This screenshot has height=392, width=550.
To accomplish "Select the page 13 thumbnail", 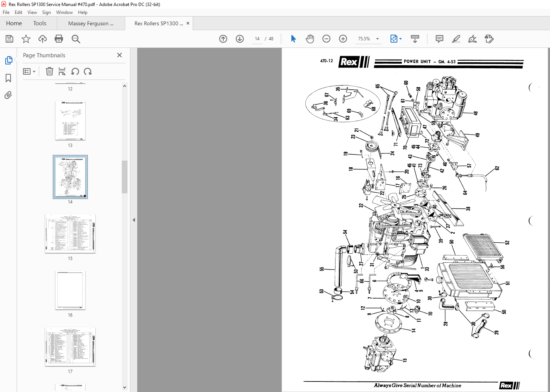I will [x=70, y=121].
